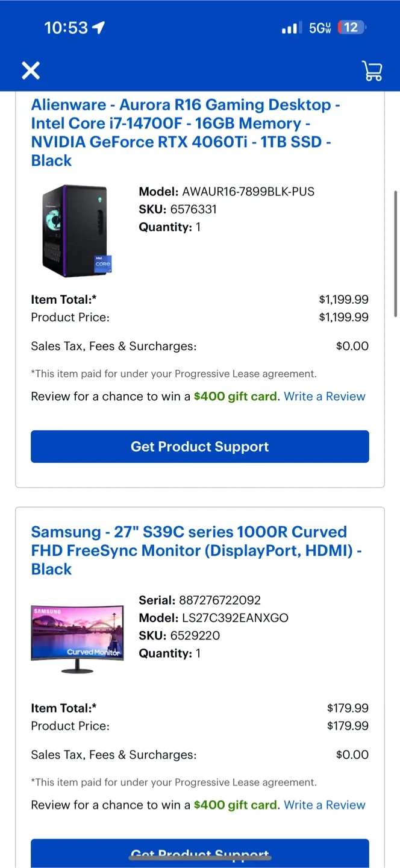Viewport: 400px width, 868px height.
Task: Click the close X icon at top left
Action: point(31,71)
